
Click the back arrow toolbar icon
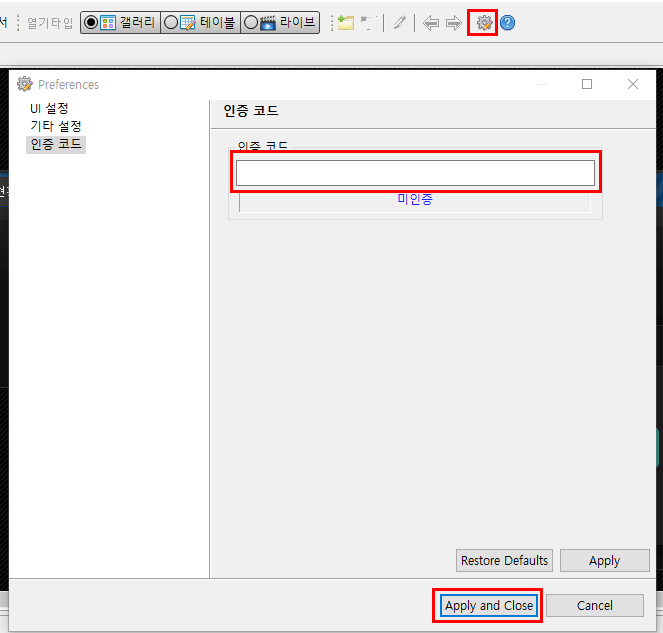pos(431,23)
